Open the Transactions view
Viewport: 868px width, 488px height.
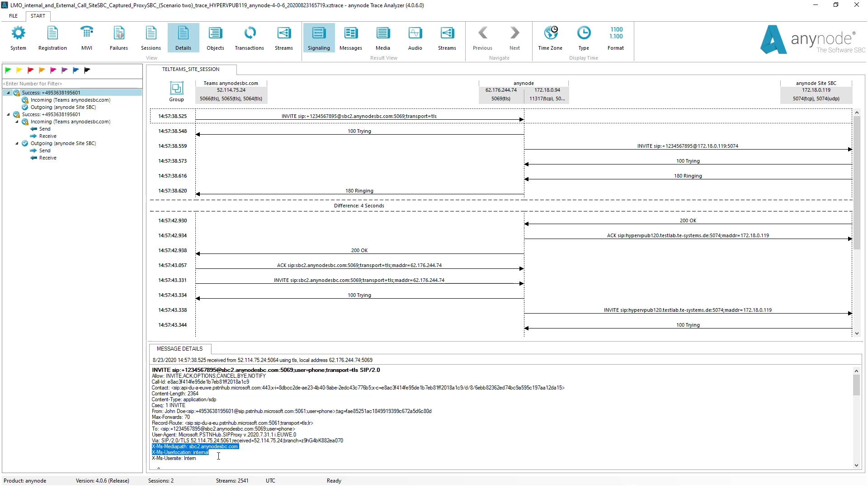(x=249, y=38)
